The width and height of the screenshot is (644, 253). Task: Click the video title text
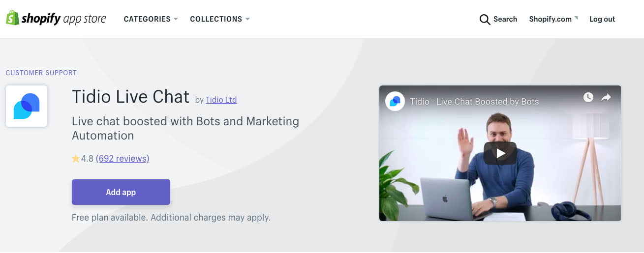474,102
